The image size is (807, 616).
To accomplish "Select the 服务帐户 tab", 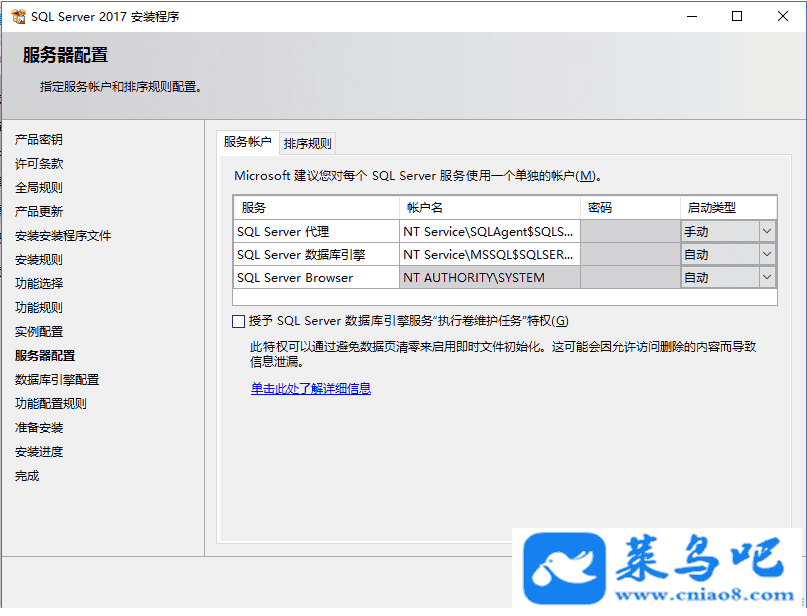I will tap(248, 142).
